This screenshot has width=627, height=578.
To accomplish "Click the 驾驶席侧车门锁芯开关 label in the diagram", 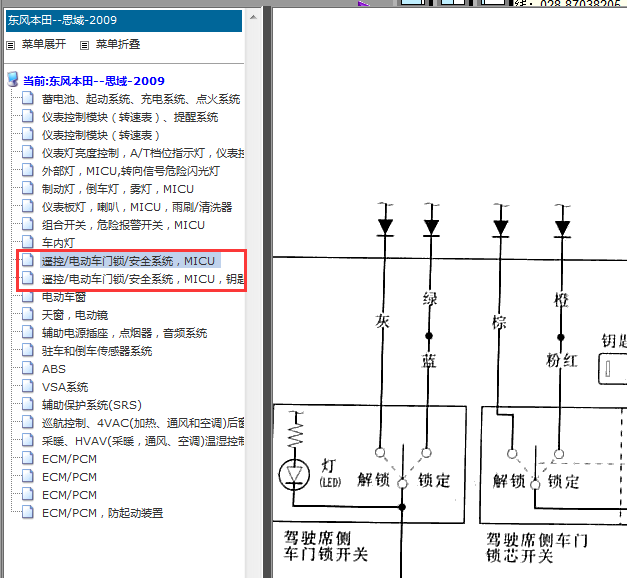I will point(537,548).
